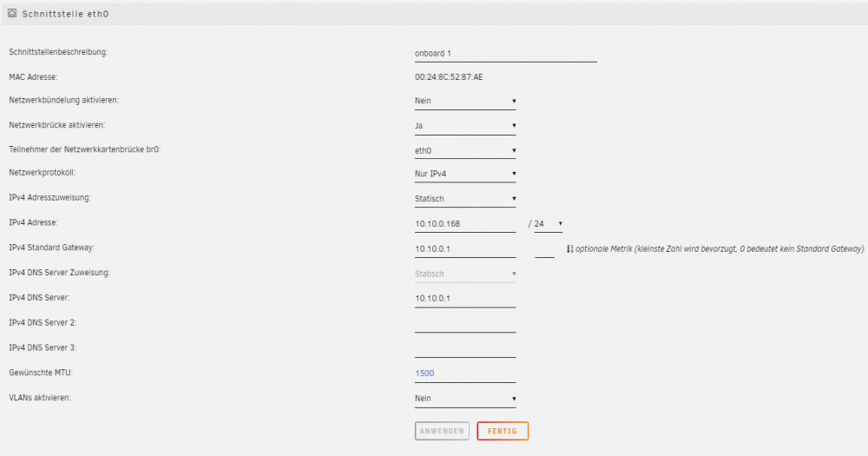The image size is (868, 456).
Task: Click the 'IPv4 DNS Server Zuweisung:' label
Action: (x=59, y=273)
